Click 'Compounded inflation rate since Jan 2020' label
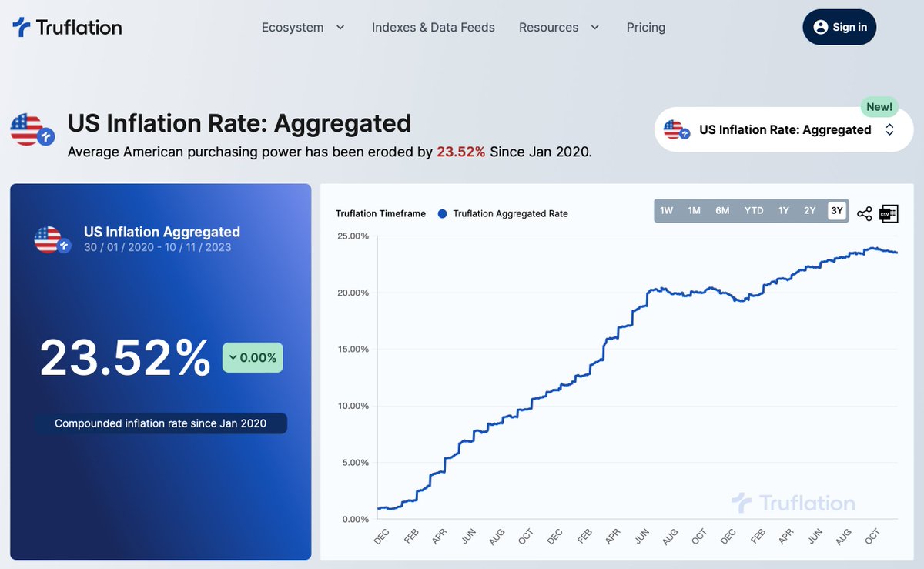This screenshot has height=569, width=924. 161,423
